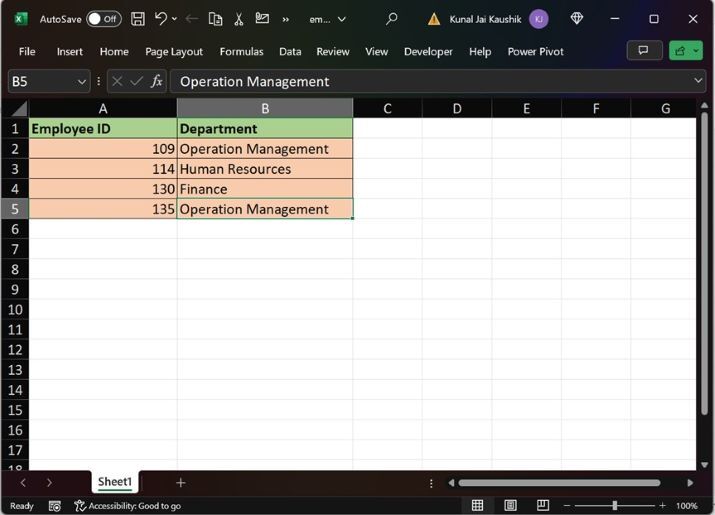
Task: Click the Department header cell
Action: [x=265, y=129]
